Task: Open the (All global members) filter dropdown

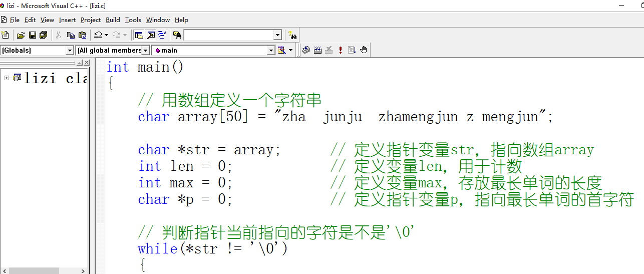Action: (146, 50)
